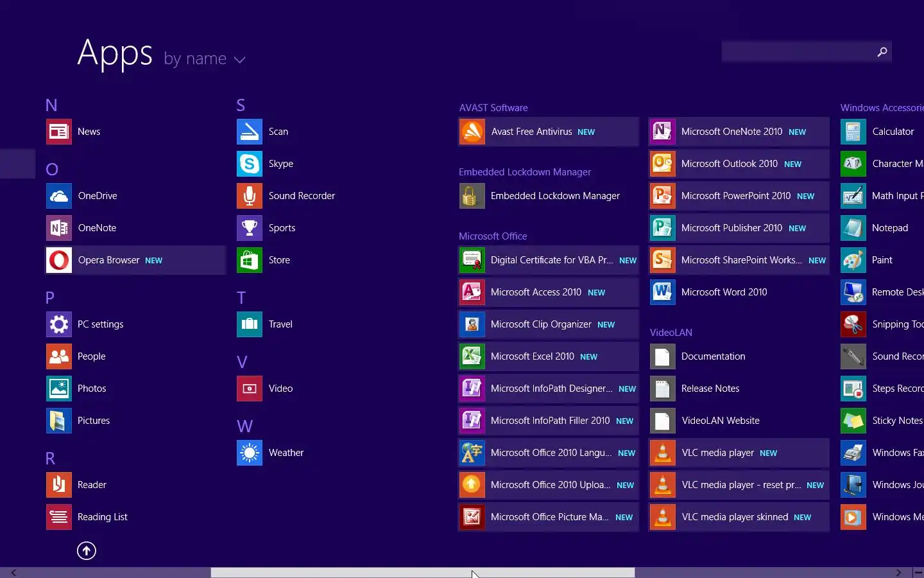Launch Microsoft InfoPath Filler 2010
Screen dimensions: 924x578
coord(549,421)
